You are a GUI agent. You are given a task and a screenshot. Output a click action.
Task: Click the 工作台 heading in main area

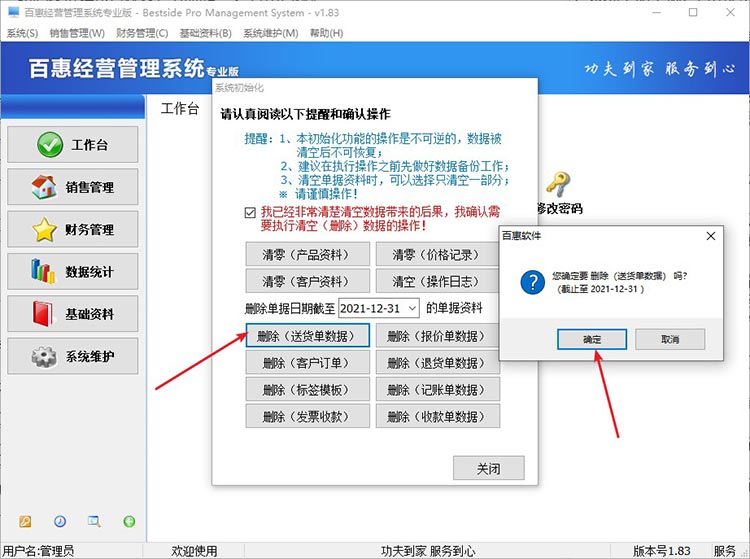(x=179, y=109)
